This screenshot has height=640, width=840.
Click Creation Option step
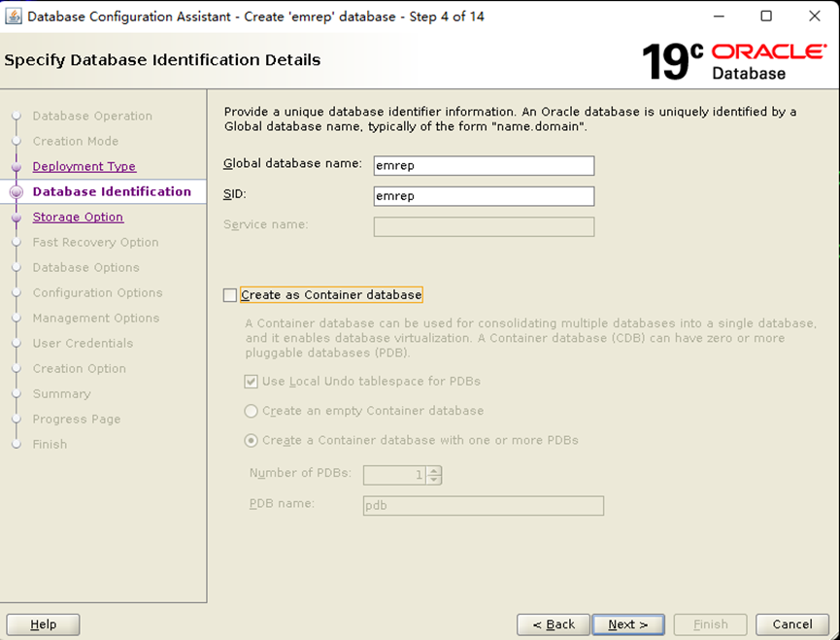pyautogui.click(x=80, y=368)
